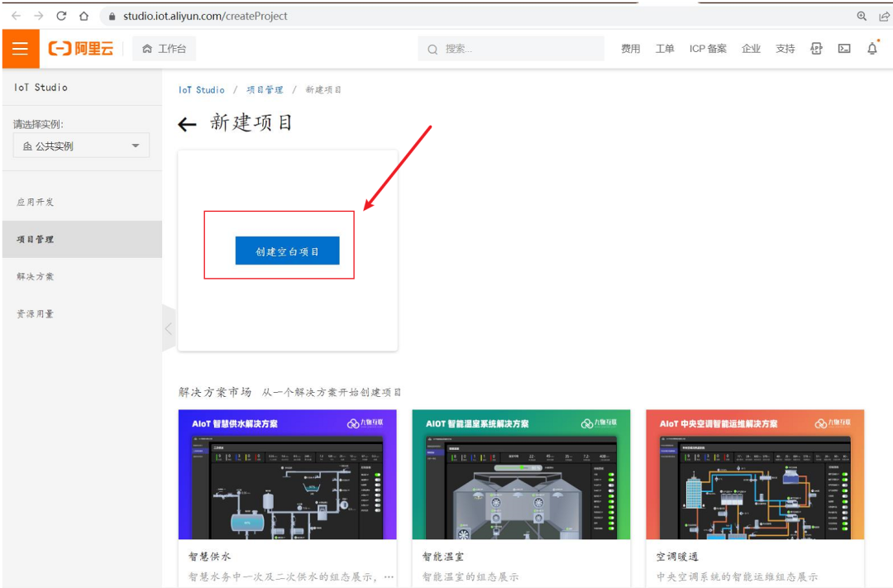The height and width of the screenshot is (588, 893).
Task: Open the 企业 menu
Action: (x=751, y=49)
